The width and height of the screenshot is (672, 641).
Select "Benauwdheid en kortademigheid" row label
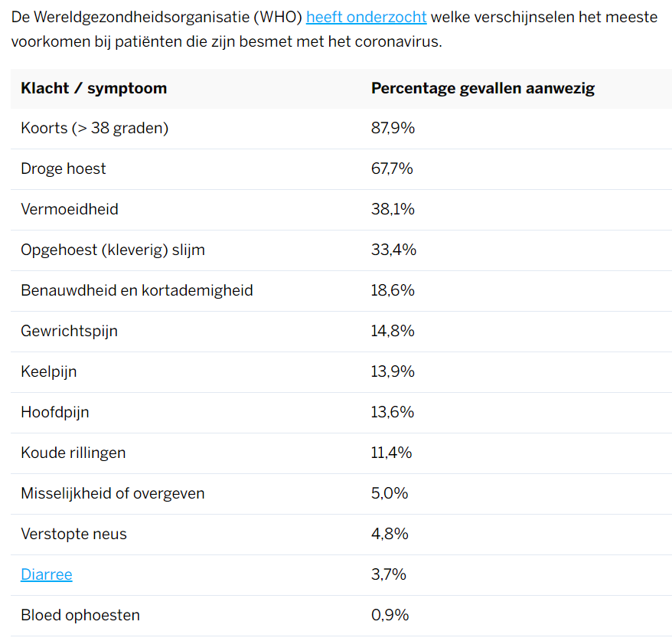[137, 290]
